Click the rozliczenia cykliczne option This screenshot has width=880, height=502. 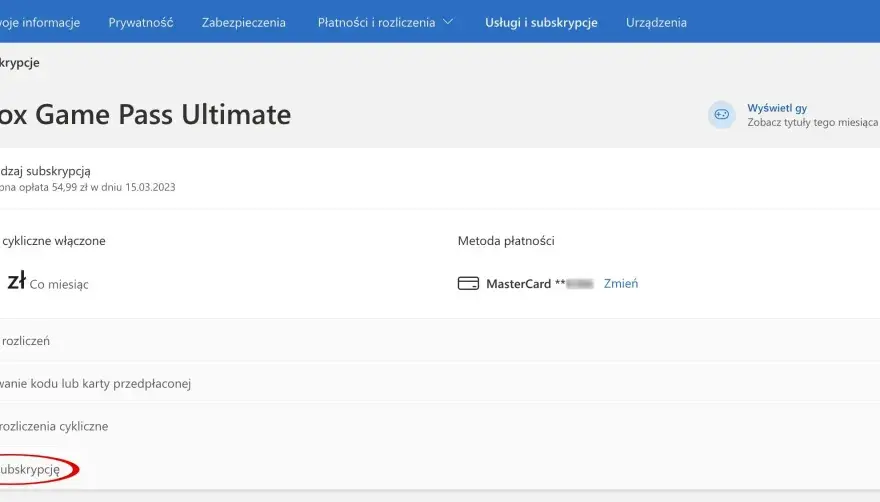[x=54, y=426]
